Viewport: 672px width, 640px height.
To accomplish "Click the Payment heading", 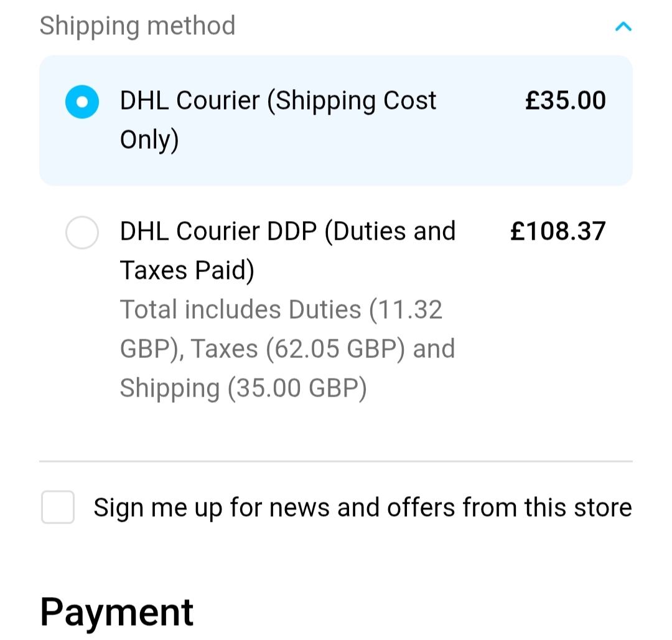I will pyautogui.click(x=117, y=611).
